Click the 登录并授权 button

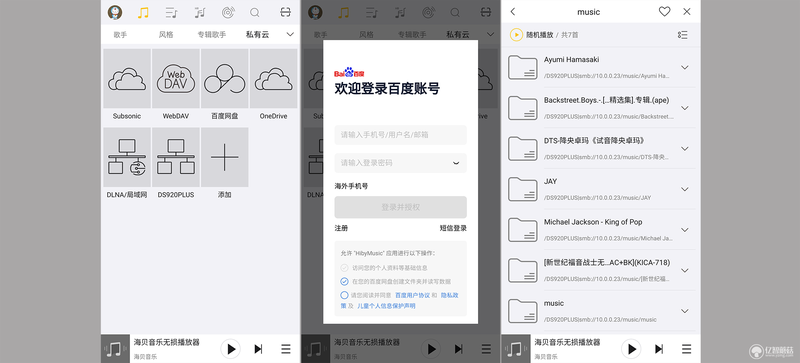pos(401,207)
